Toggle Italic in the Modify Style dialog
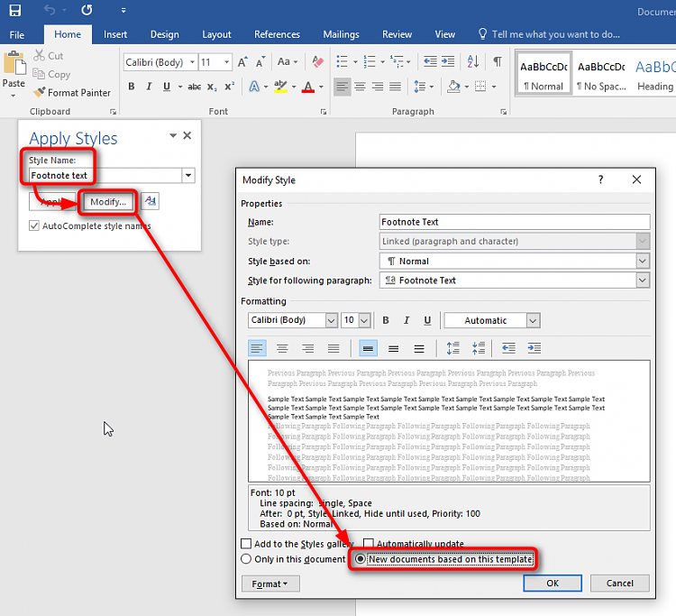This screenshot has width=676, height=616. point(407,320)
